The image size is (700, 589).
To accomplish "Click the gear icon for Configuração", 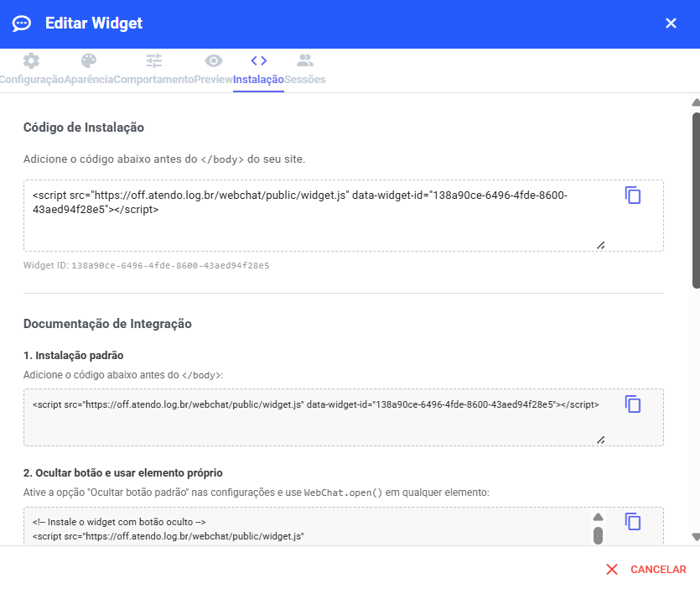I will 31,60.
